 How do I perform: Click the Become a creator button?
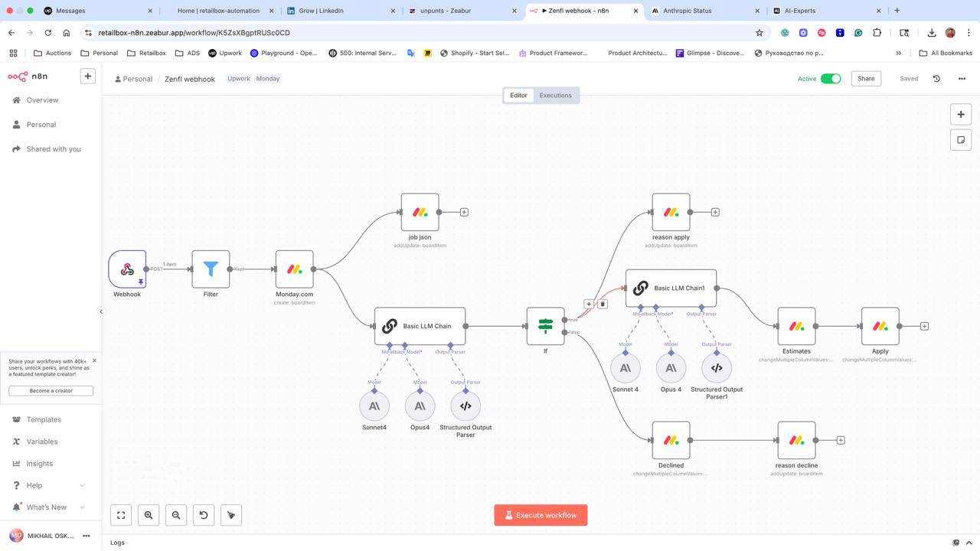point(51,390)
